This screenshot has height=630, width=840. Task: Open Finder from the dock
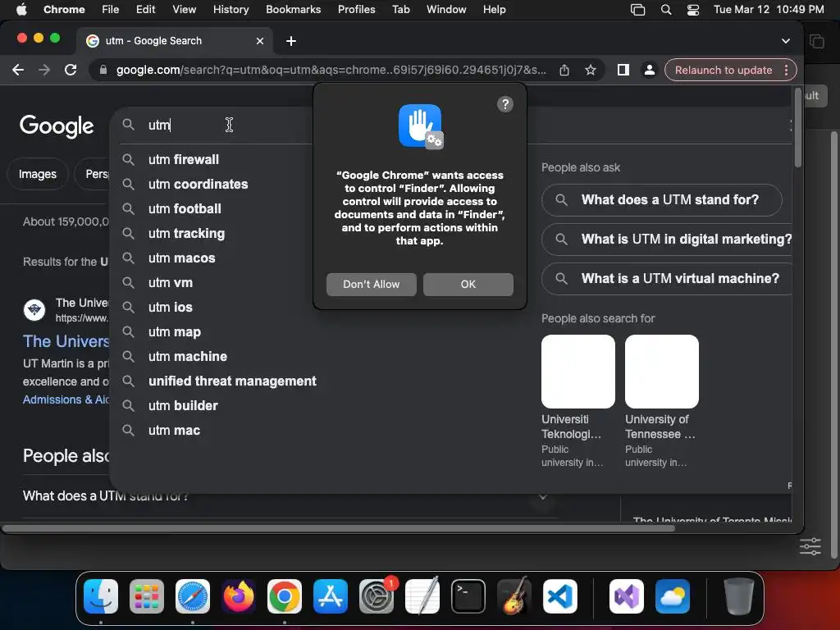click(101, 596)
